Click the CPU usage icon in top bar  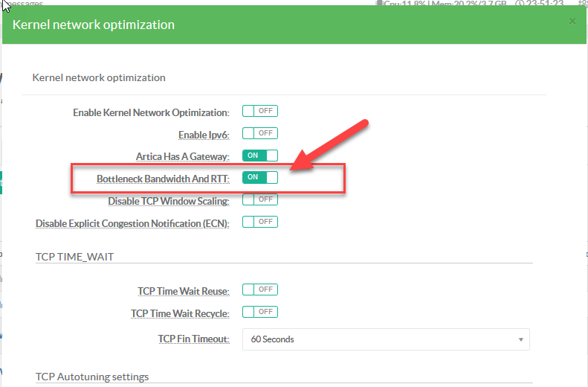[380, 3]
